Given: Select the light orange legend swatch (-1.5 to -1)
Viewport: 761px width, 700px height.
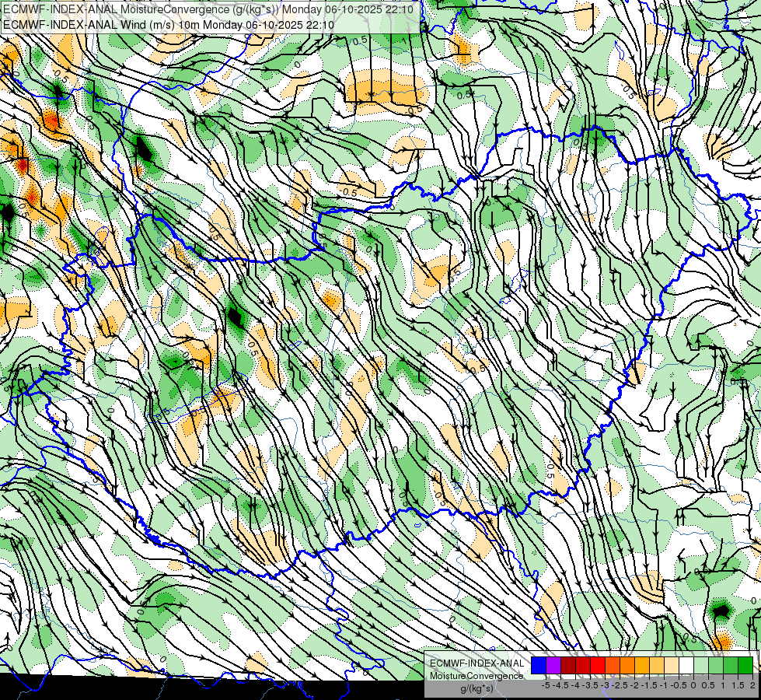Looking at the screenshot, I should click(x=657, y=665).
